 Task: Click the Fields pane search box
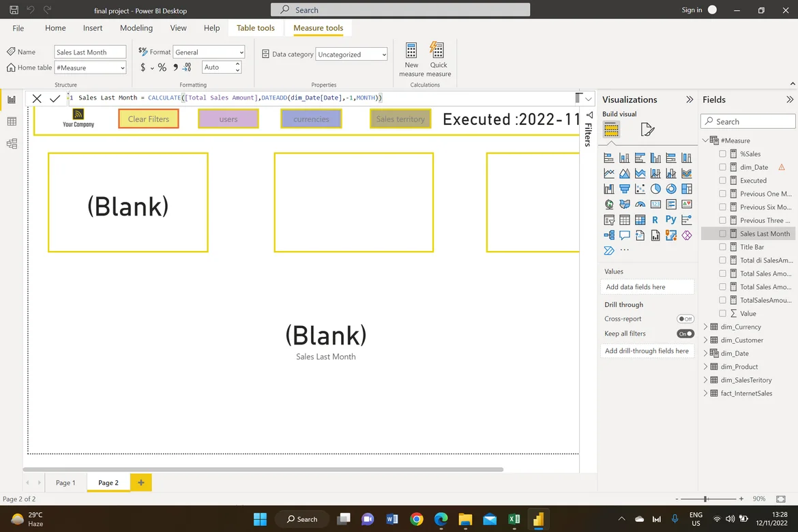point(748,121)
